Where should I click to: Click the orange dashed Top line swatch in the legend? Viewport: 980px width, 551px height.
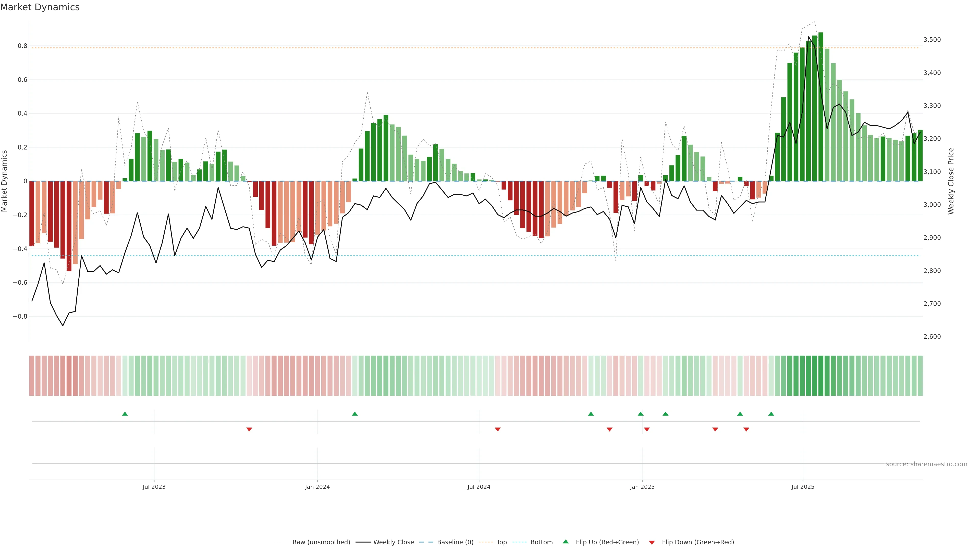485,542
